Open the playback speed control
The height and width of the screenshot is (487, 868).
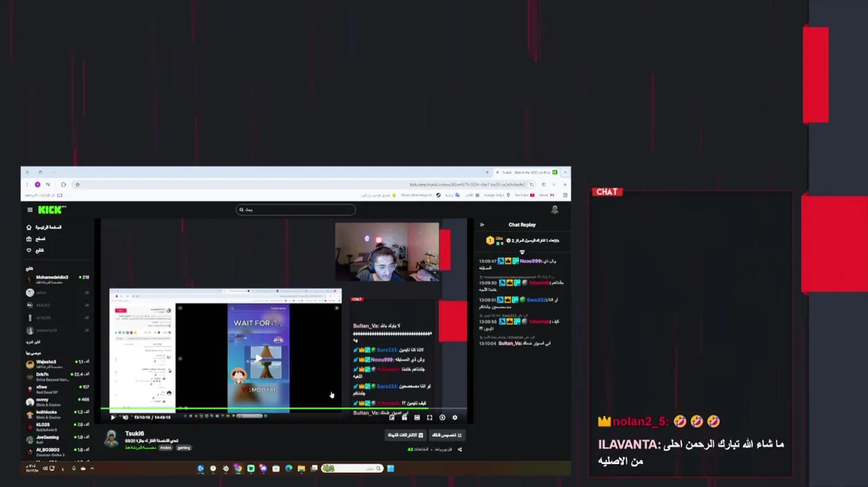(x=442, y=417)
